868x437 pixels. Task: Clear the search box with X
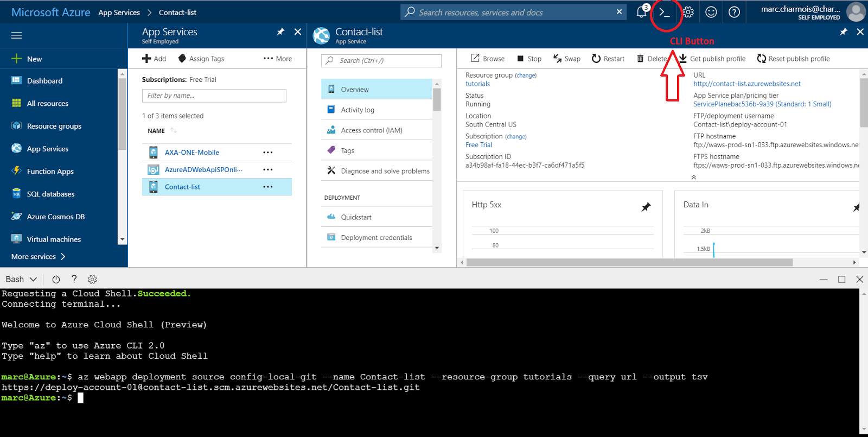[x=619, y=11]
